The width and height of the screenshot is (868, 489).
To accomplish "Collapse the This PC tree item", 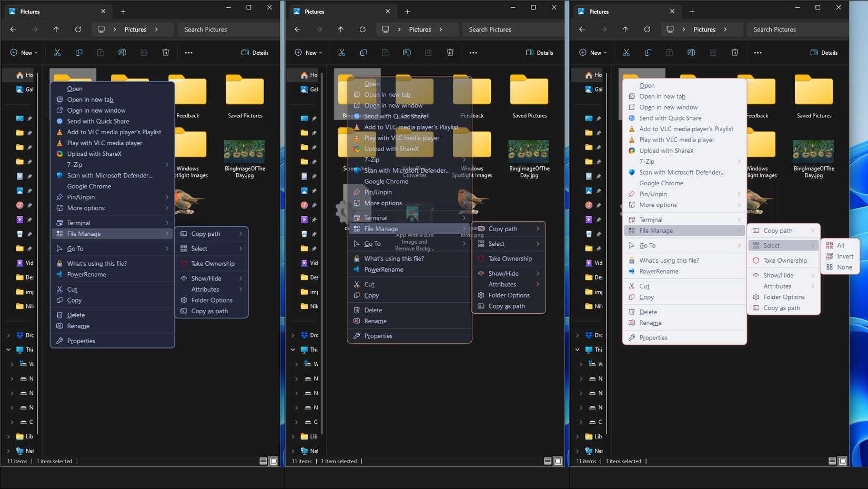I will point(8,350).
